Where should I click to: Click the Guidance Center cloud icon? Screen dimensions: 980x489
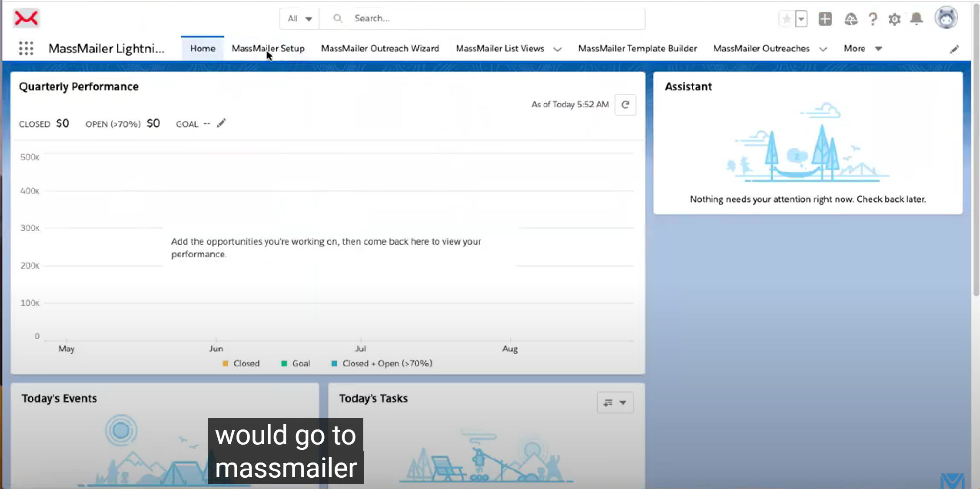pos(850,19)
